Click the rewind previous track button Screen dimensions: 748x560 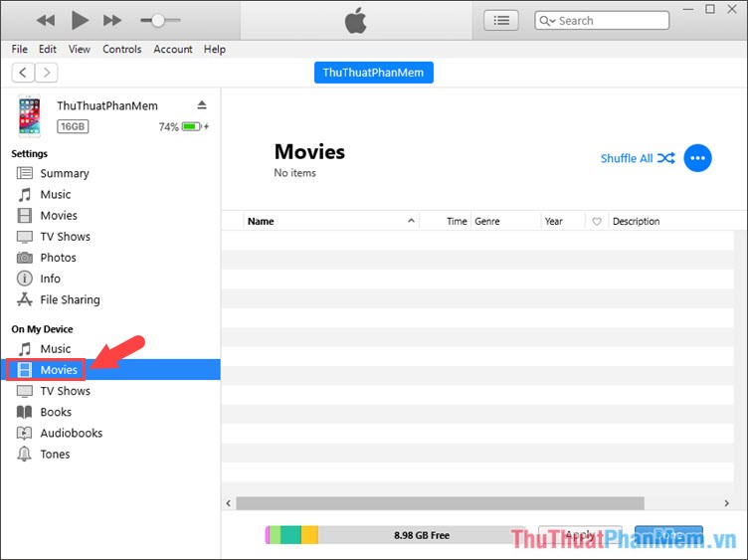(46, 21)
